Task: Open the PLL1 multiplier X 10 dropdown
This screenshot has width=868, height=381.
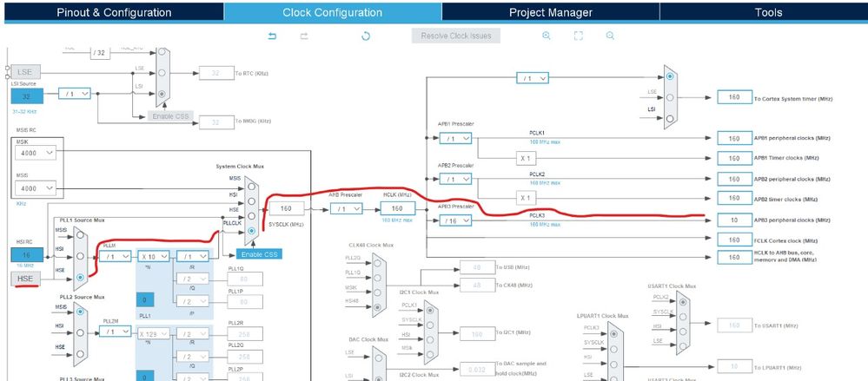Action: pos(155,257)
